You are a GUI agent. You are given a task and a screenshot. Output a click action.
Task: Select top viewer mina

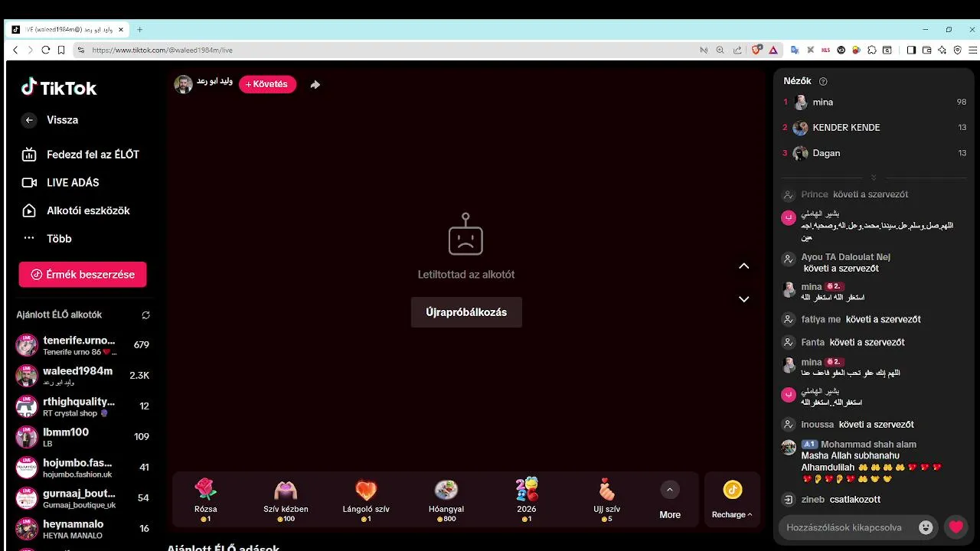click(874, 102)
